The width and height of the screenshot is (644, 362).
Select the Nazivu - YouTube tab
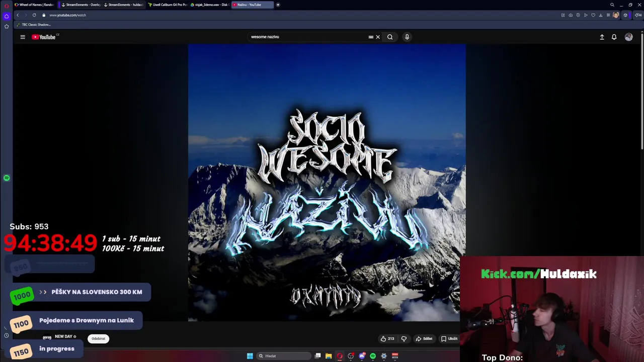(252, 5)
